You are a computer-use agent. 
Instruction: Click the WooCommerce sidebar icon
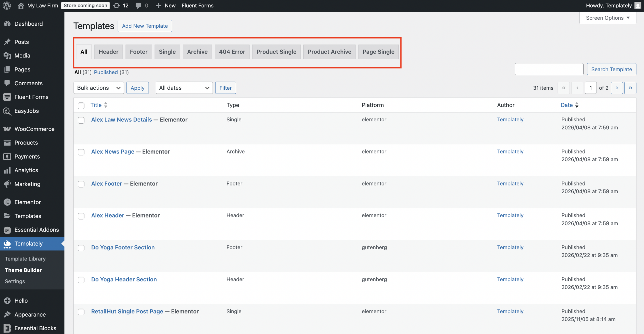7,129
